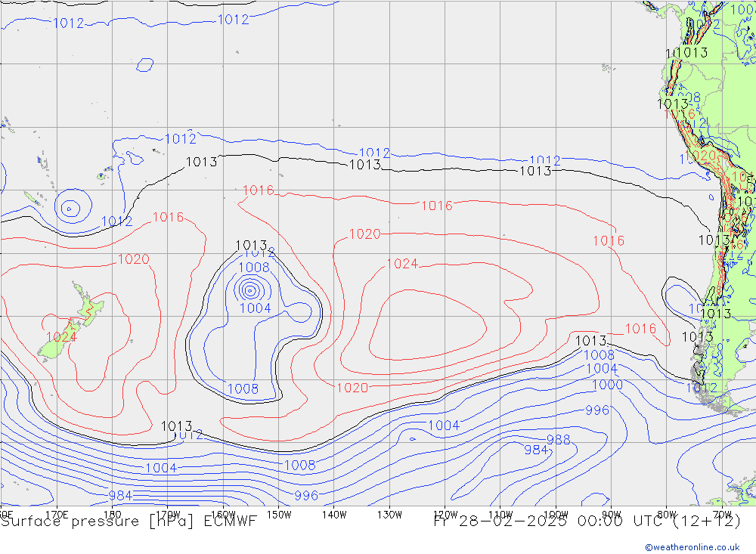Click the 1020 label north of New Zealand

pyautogui.click(x=134, y=259)
